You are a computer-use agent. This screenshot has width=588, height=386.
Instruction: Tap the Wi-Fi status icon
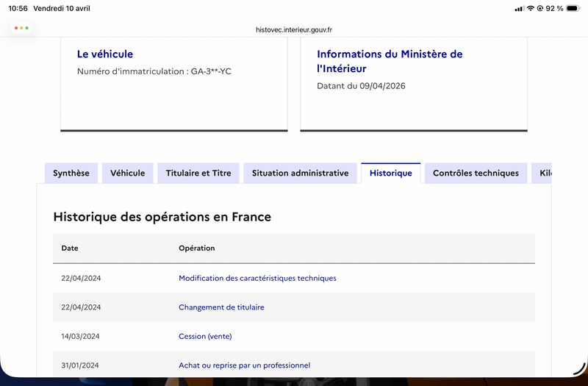[530, 8]
